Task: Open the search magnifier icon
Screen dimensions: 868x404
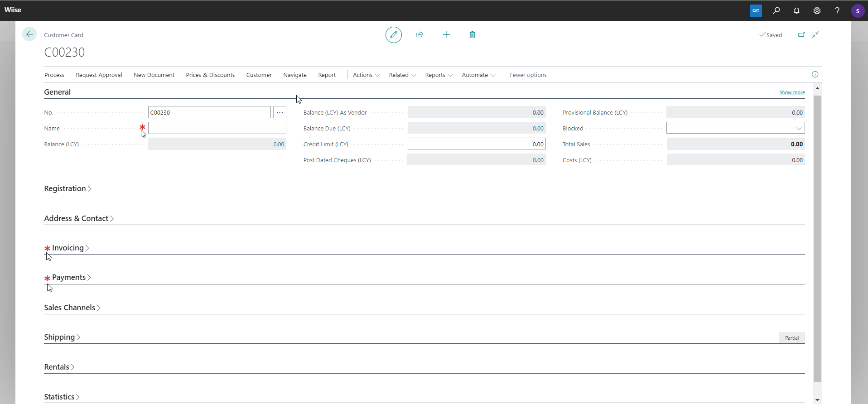Action: tap(776, 10)
